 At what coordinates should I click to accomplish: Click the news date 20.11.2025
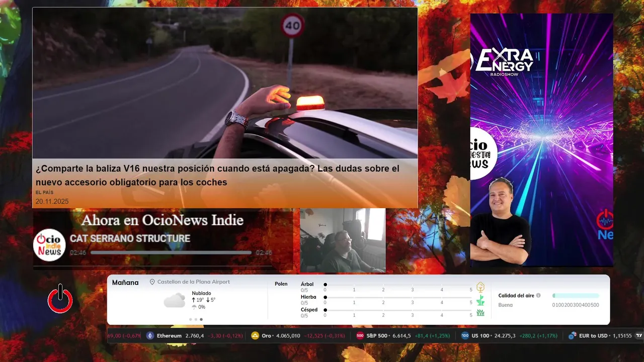tap(52, 202)
